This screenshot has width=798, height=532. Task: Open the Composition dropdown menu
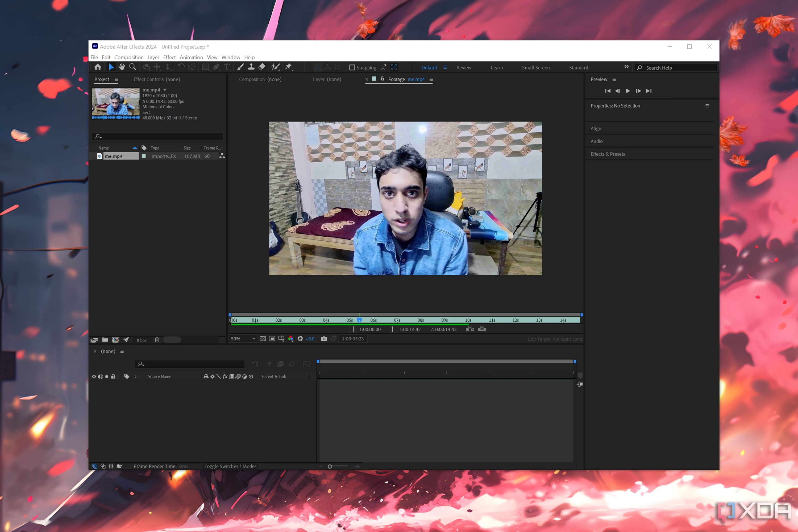(x=128, y=57)
